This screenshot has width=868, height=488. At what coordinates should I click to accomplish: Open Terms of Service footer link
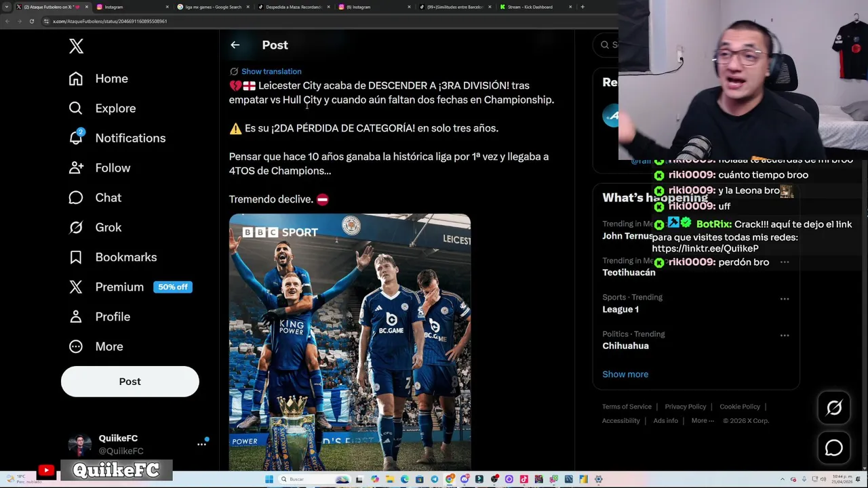pos(627,407)
